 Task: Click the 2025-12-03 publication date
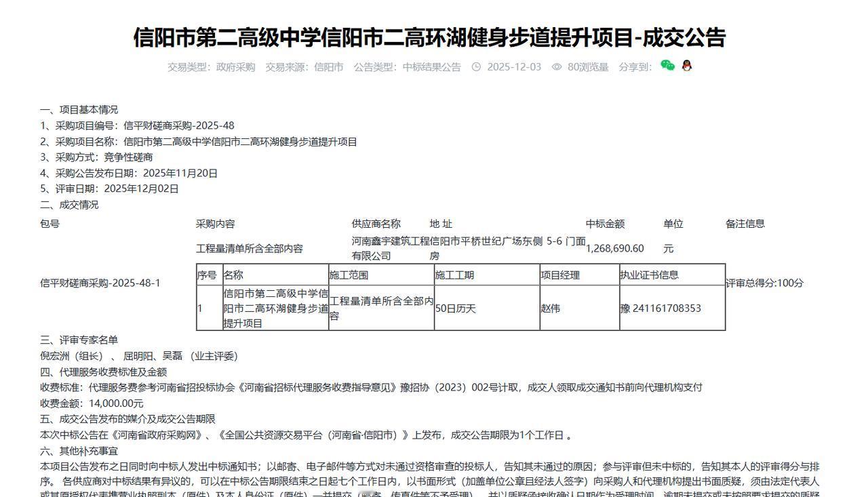[515, 67]
